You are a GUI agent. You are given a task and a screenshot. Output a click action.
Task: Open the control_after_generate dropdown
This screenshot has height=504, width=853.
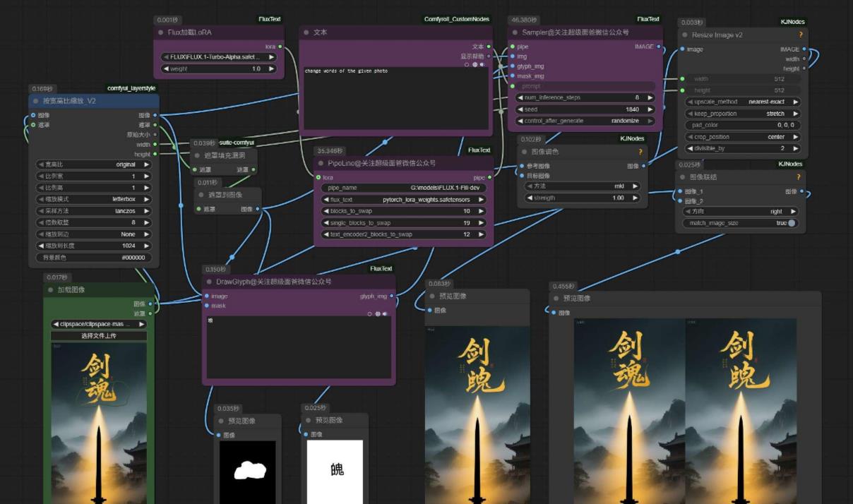(585, 121)
